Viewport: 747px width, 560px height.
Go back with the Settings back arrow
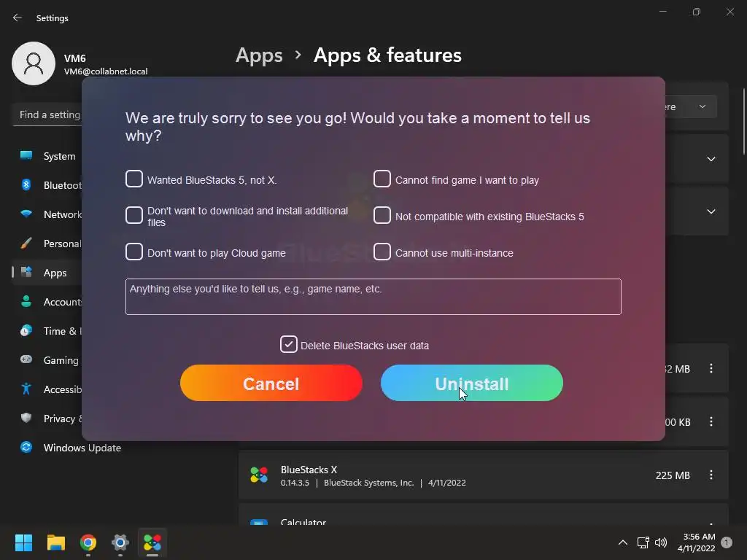click(x=18, y=17)
